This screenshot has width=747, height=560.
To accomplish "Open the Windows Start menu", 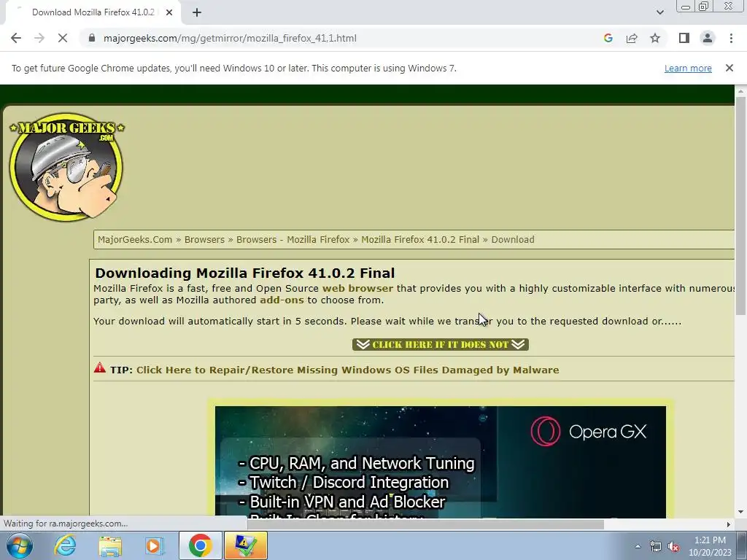I will pos(19,545).
